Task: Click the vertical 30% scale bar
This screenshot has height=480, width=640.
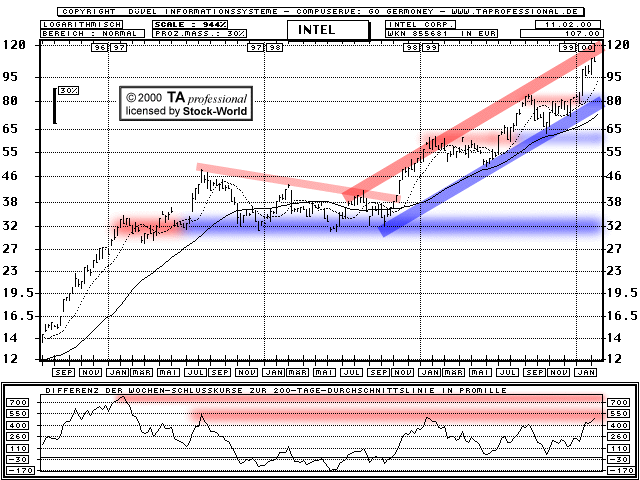Action: pyautogui.click(x=54, y=105)
